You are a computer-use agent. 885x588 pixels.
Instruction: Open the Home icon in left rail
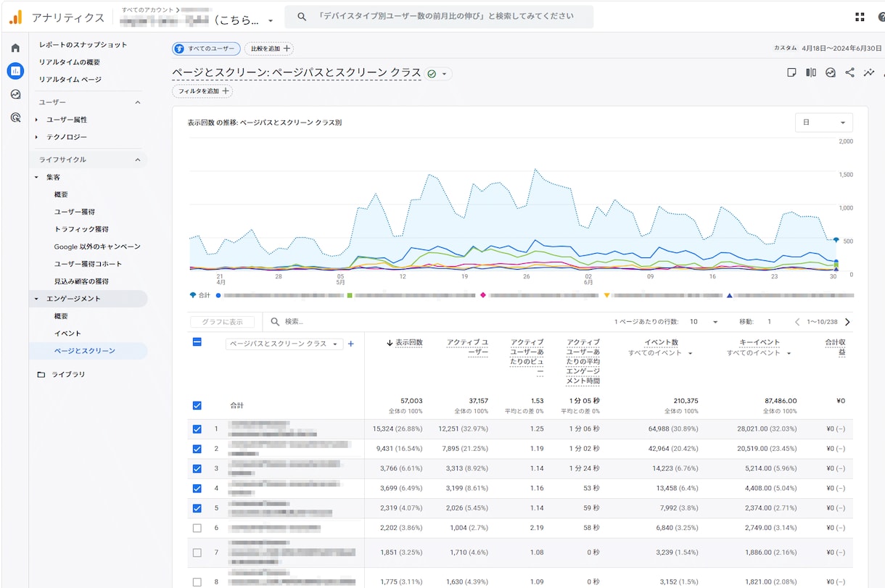click(x=15, y=48)
